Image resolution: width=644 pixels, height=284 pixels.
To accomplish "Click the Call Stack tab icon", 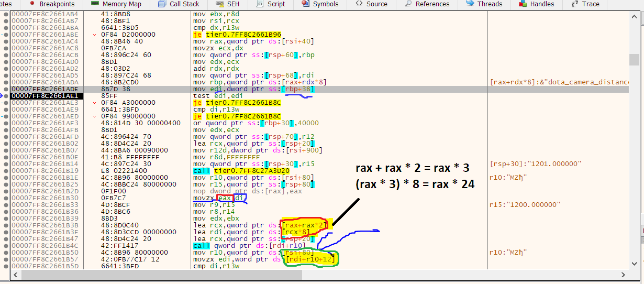I will coord(161,3).
